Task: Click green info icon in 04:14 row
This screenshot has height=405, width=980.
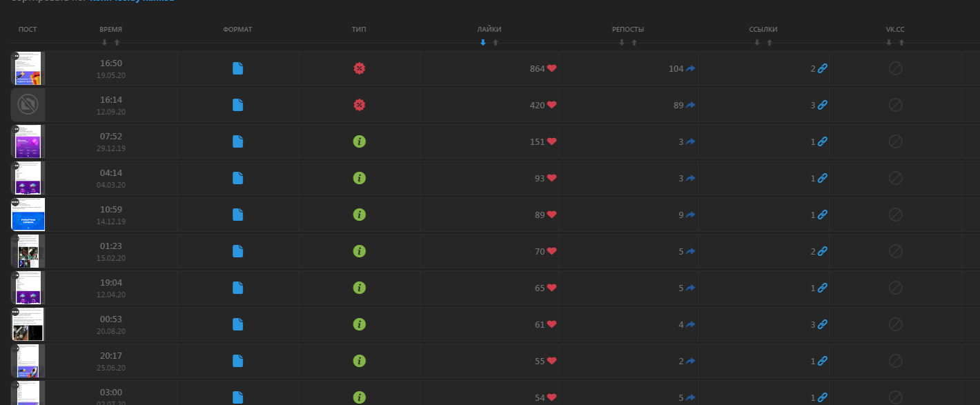Action: click(x=359, y=178)
